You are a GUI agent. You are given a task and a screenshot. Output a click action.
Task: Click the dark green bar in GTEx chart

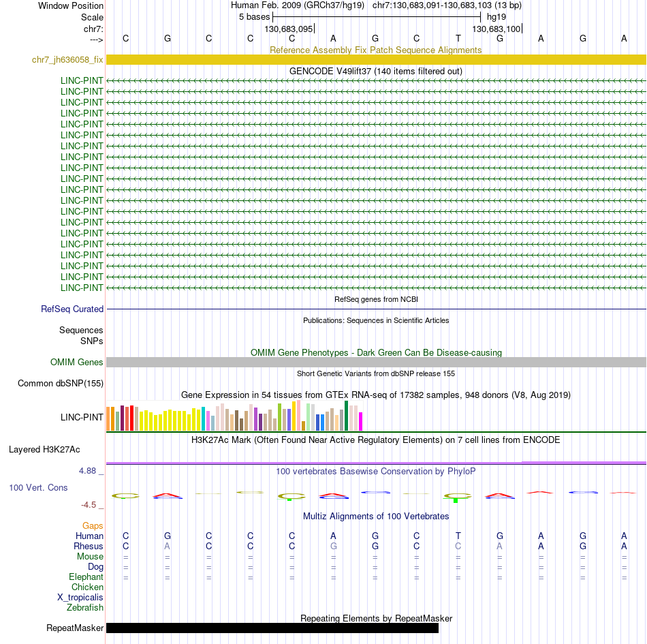point(346,416)
